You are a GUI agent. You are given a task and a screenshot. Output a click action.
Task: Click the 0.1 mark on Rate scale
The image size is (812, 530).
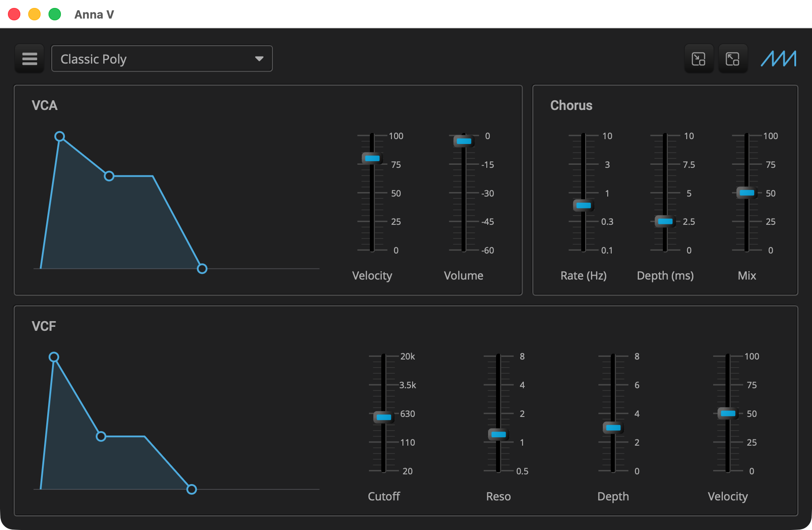pyautogui.click(x=607, y=250)
